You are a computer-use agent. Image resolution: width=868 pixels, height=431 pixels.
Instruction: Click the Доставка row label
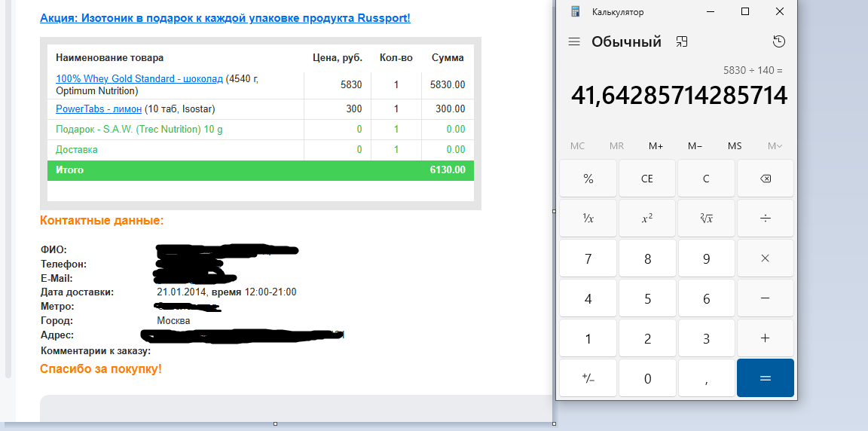coord(76,149)
